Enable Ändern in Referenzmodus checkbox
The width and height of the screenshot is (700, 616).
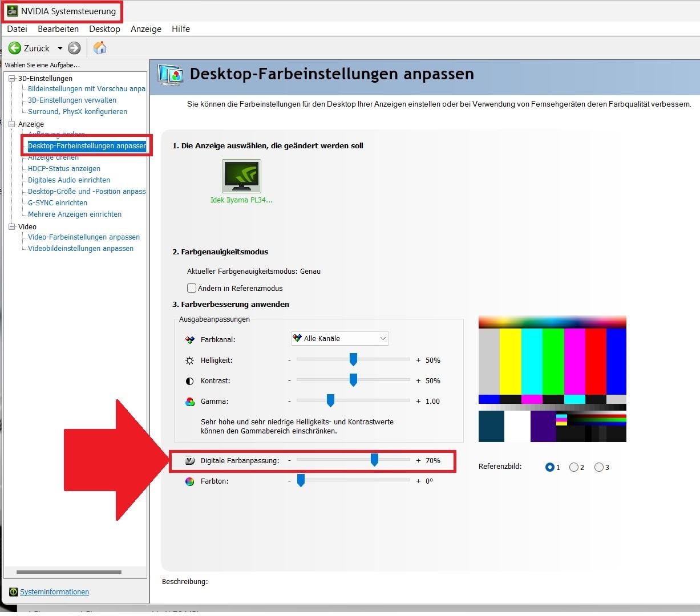click(192, 288)
